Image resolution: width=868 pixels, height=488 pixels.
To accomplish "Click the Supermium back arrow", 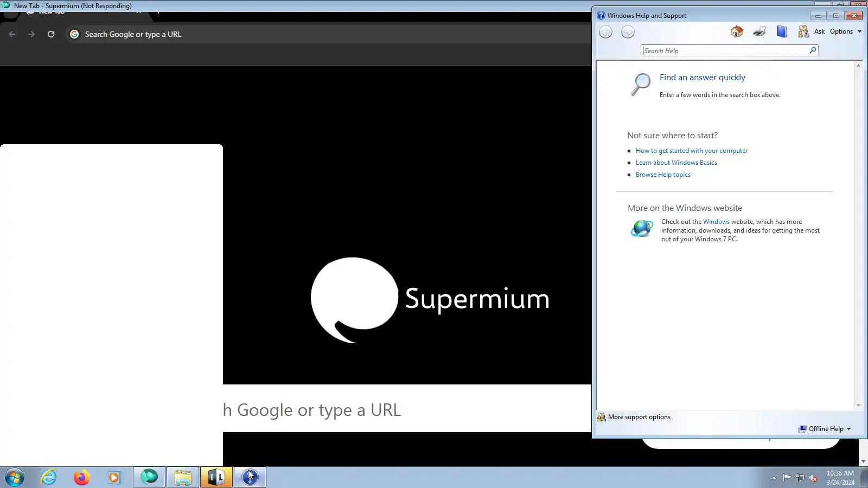I will [x=12, y=34].
